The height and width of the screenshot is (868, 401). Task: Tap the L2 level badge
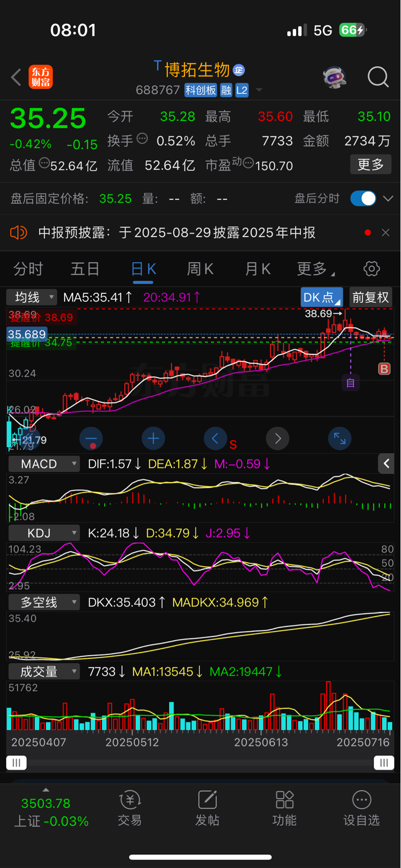point(242,90)
